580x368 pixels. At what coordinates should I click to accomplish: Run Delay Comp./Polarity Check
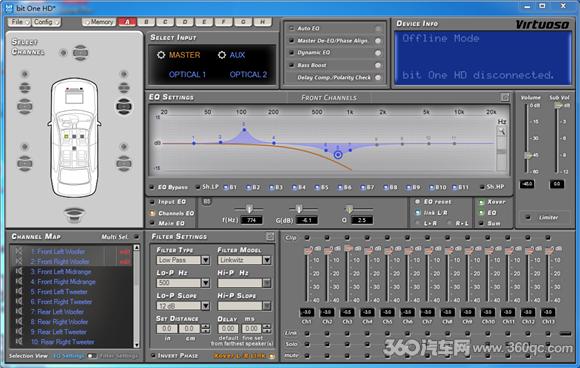coord(378,78)
